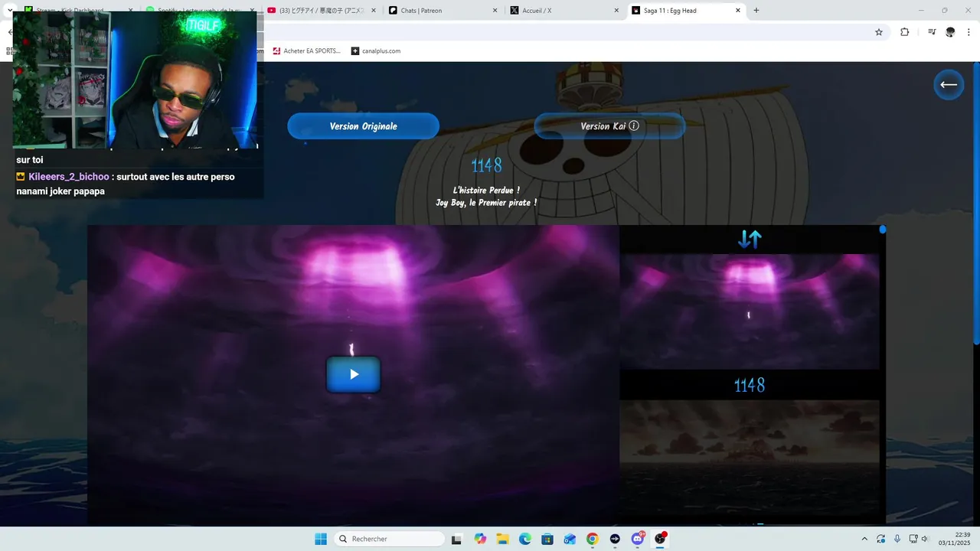Open network settings tray icon
Screen dimensions: 980x551
(x=914, y=539)
